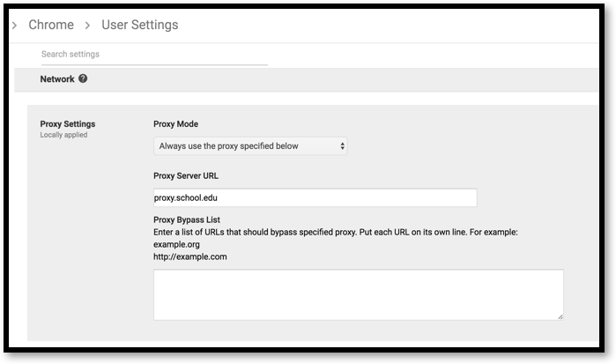Click the Proxy Settings heading
This screenshot has width=616, height=364.
[x=68, y=124]
